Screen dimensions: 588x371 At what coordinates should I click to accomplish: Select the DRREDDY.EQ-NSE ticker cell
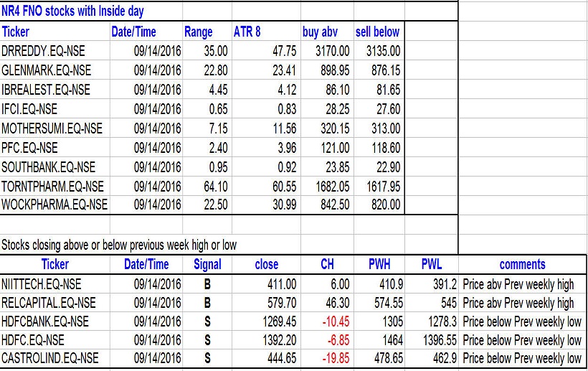(x=43, y=51)
